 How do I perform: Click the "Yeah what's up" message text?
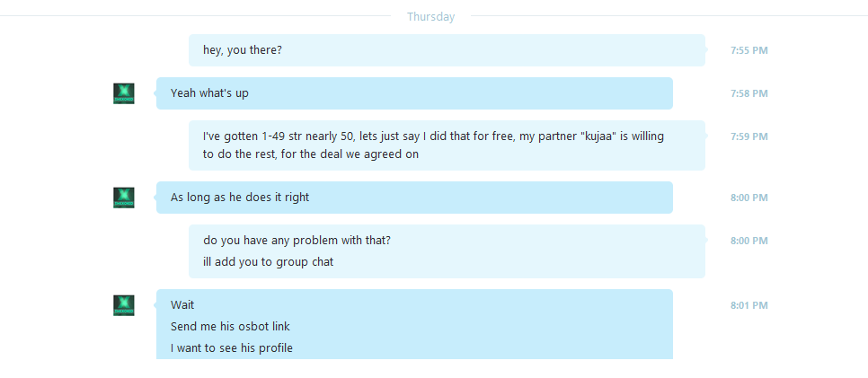209,93
